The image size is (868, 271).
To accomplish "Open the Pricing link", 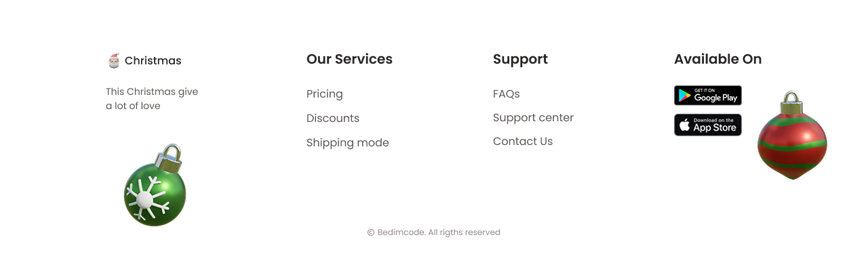I will point(325,94).
